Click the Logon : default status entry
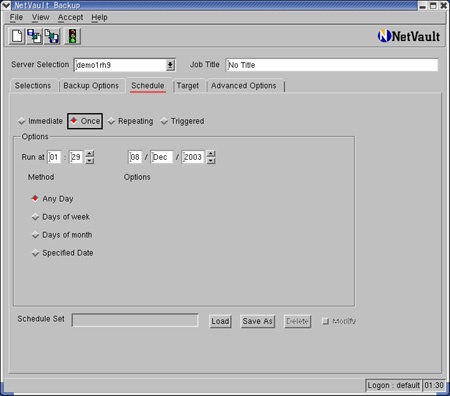The width and height of the screenshot is (450, 396). (393, 385)
